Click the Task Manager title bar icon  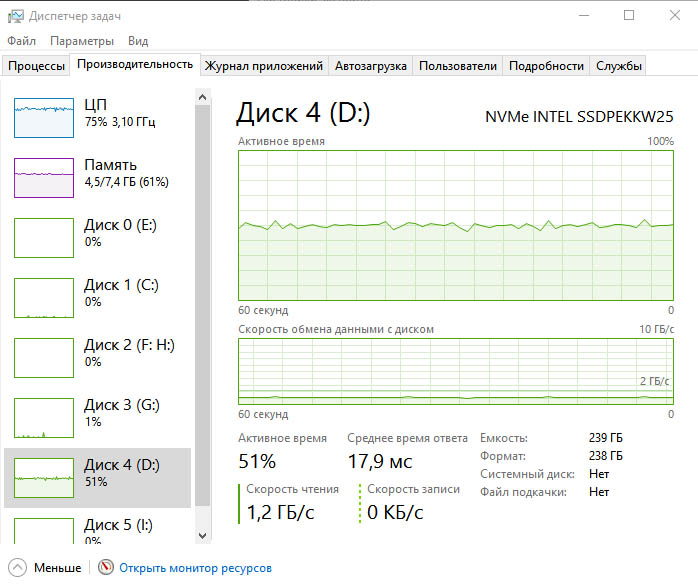tap(15, 16)
